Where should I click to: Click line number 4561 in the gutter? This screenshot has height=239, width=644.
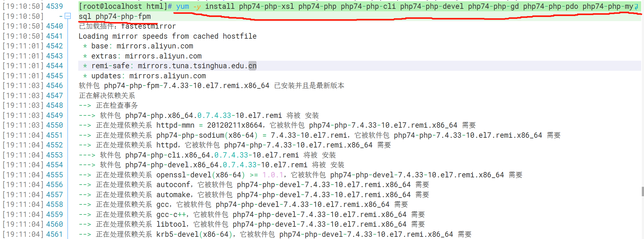click(x=55, y=234)
